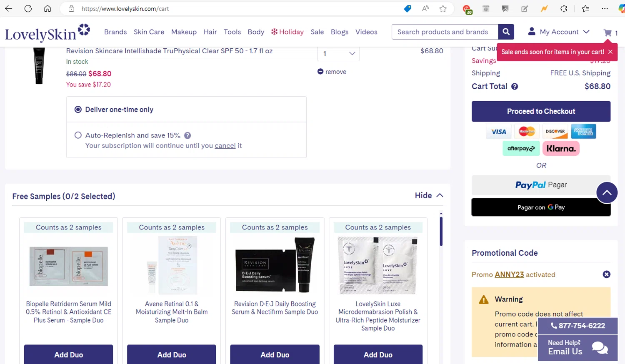Screen dimensions: 625x364
Task: Add the Revision D-E-J sample duo
Action: [275, 354]
